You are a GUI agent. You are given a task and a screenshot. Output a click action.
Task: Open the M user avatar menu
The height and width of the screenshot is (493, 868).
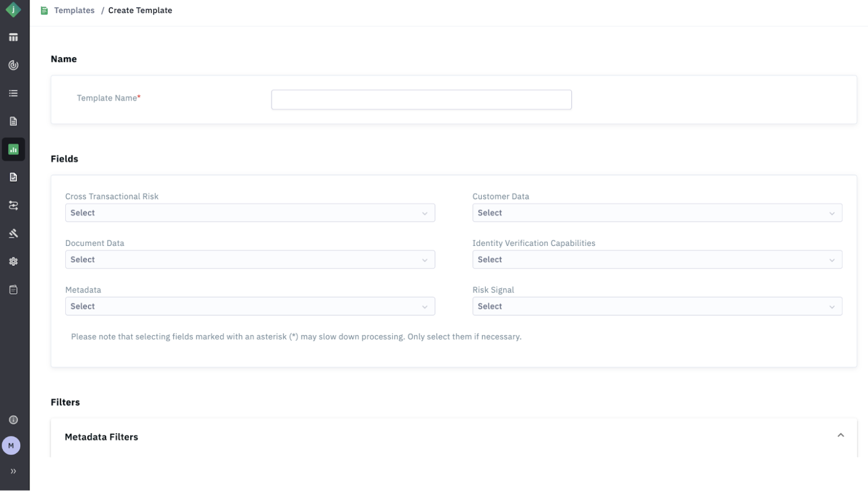(11, 446)
